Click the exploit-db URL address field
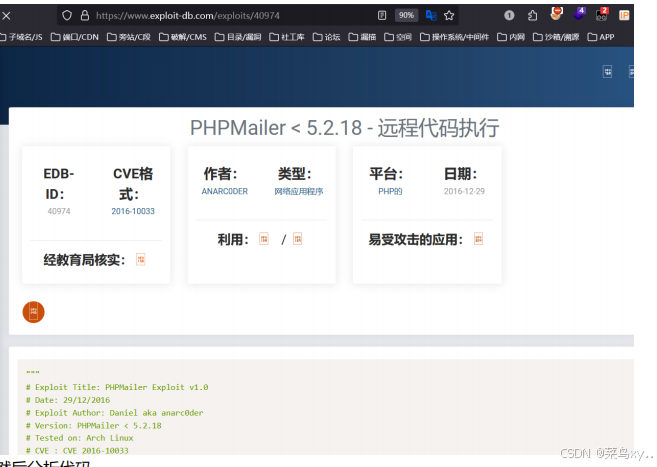The height and width of the screenshot is (467, 657). 188,15
